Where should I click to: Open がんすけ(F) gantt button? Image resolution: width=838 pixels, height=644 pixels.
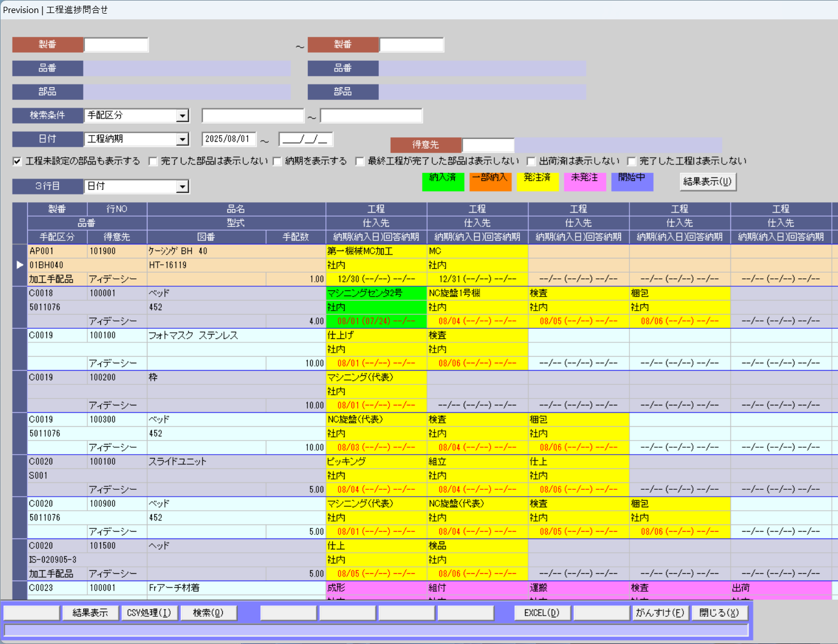(x=660, y=613)
